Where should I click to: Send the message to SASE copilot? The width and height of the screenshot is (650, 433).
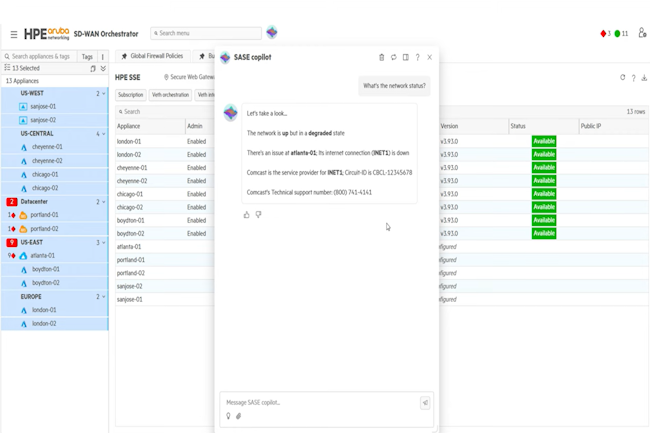click(x=425, y=403)
